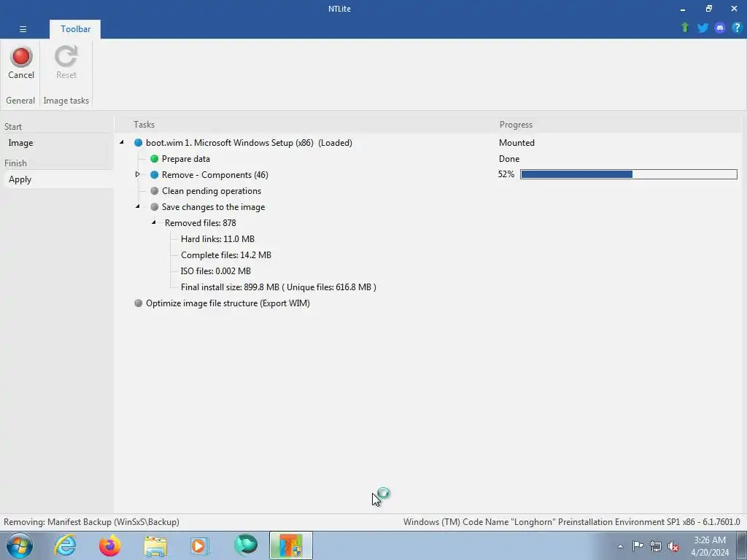Select 'boot.wim 1. Microsoft Windows Setup (x86)' row
This screenshot has width=747, height=560.
click(x=249, y=143)
